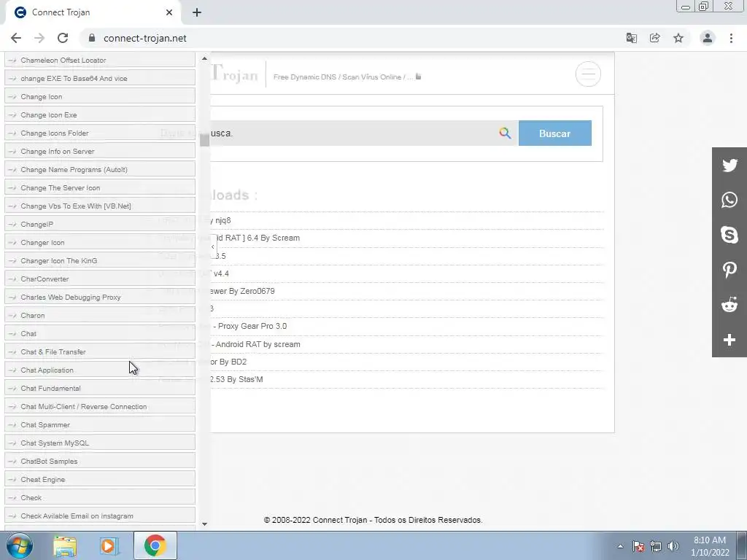
Task: Open Action Center flag tray icon
Action: coord(638,547)
